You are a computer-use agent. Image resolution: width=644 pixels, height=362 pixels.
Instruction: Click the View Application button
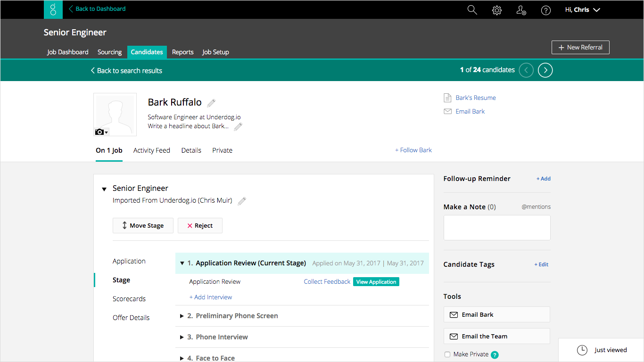[376, 282]
